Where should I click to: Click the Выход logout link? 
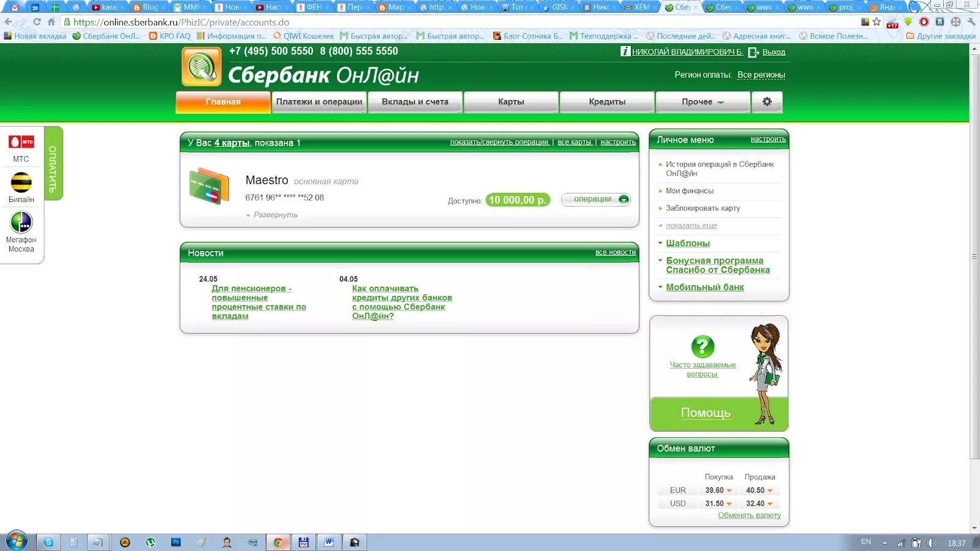coord(774,52)
